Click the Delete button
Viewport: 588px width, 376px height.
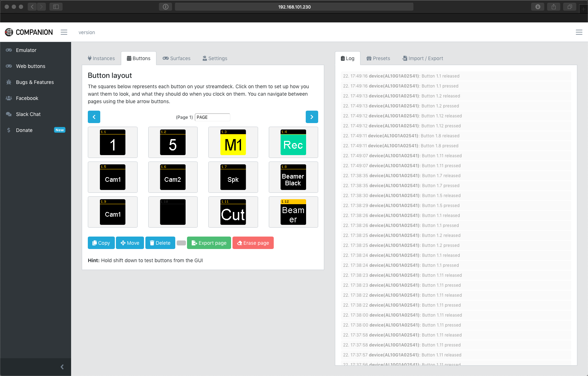tap(160, 243)
